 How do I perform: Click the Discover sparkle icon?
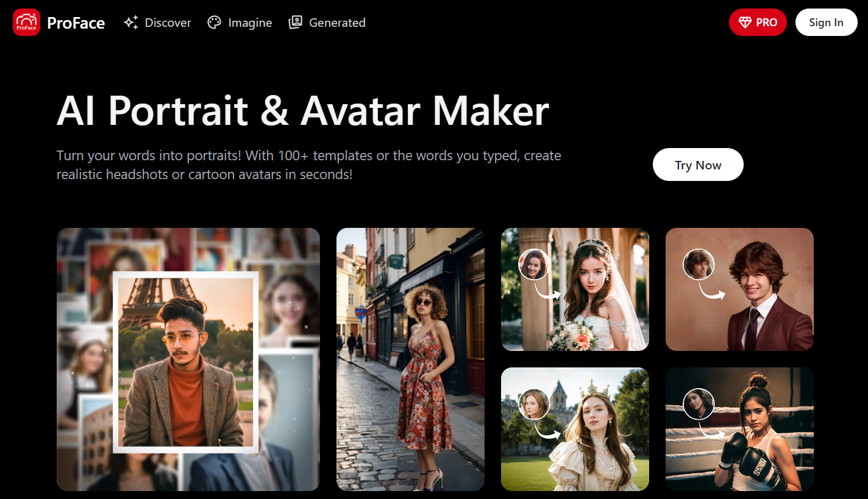(x=130, y=23)
